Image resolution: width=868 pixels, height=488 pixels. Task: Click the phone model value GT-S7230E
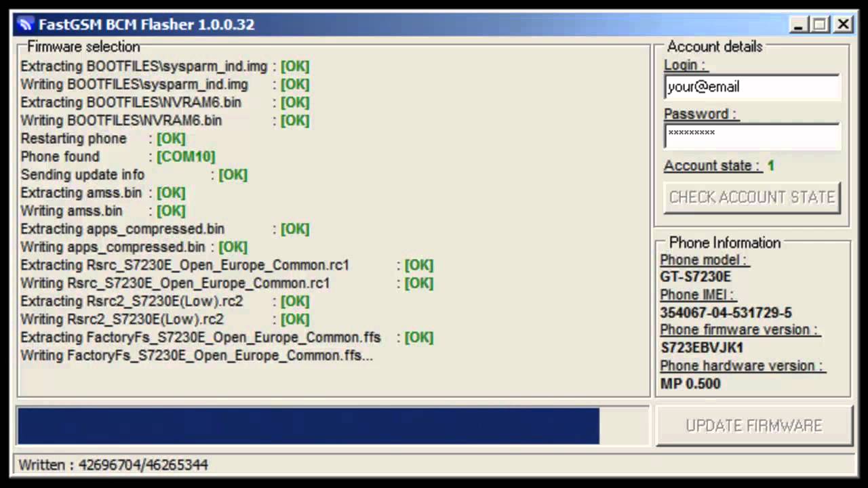pos(696,277)
